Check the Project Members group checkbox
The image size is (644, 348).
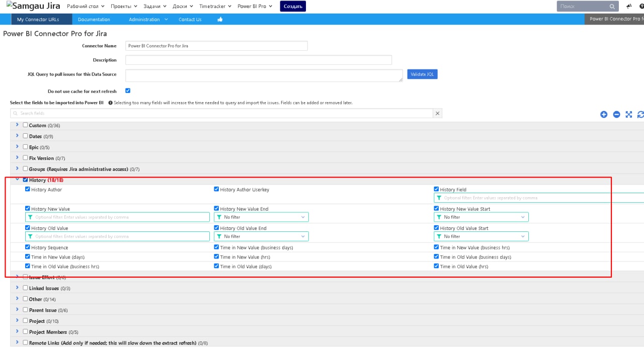[x=26, y=331]
